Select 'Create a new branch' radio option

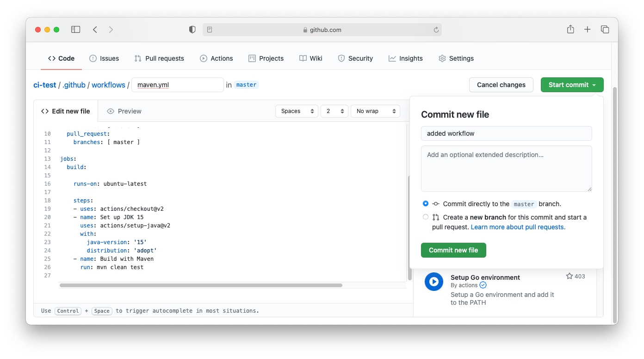click(426, 217)
